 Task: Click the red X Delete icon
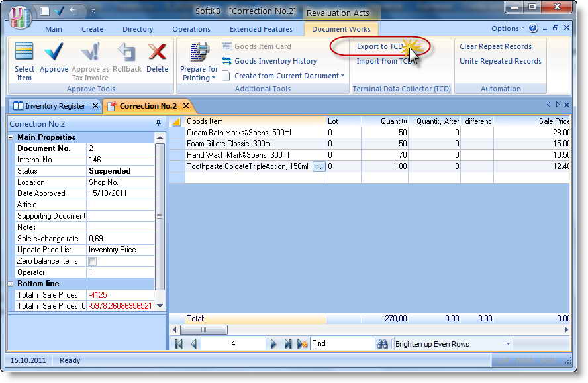(x=157, y=52)
